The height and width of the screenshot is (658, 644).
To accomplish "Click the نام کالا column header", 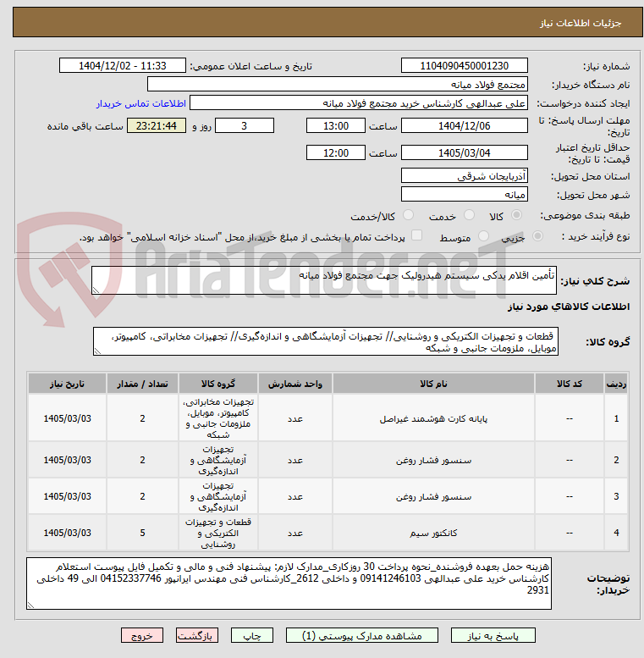I will pyautogui.click(x=433, y=384).
